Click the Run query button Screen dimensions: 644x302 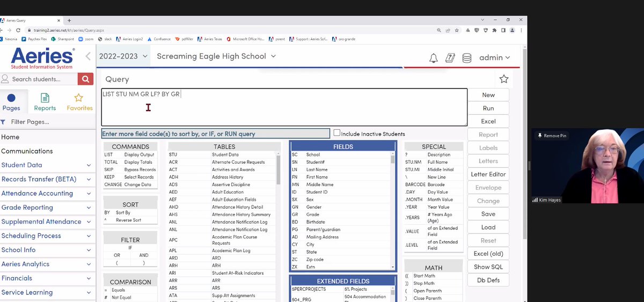point(488,108)
